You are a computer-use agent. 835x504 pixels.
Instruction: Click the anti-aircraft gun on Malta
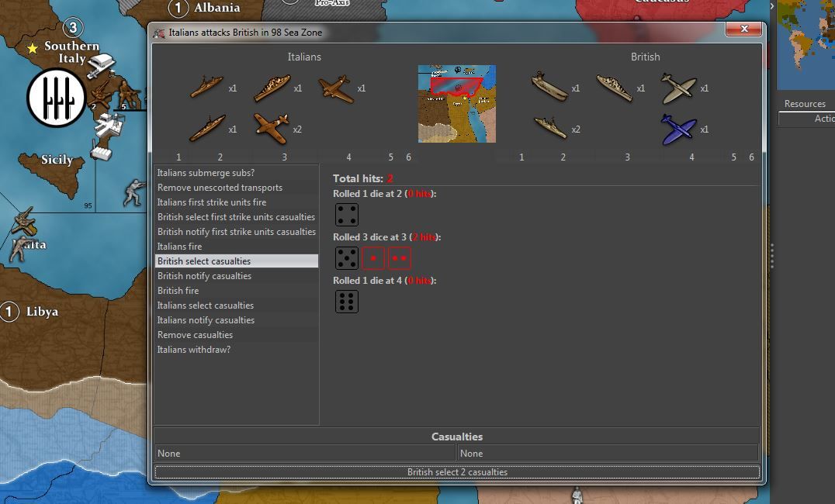tap(24, 222)
